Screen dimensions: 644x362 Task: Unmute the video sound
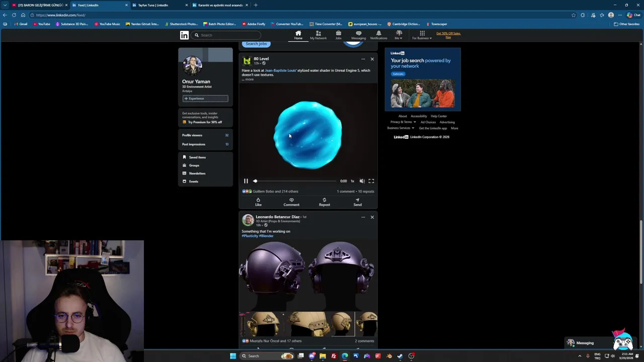[362, 181]
